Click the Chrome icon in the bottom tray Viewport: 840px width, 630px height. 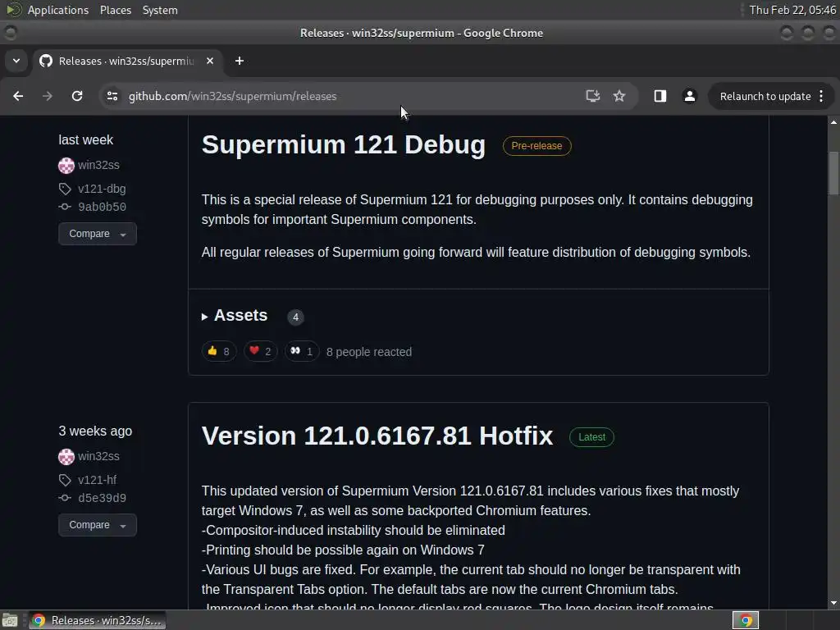point(746,620)
